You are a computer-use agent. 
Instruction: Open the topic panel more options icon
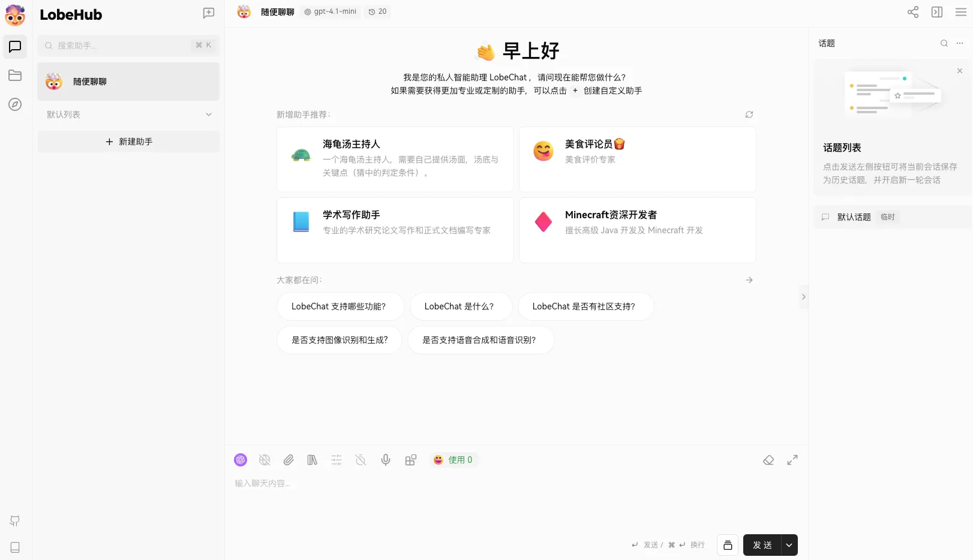point(960,43)
